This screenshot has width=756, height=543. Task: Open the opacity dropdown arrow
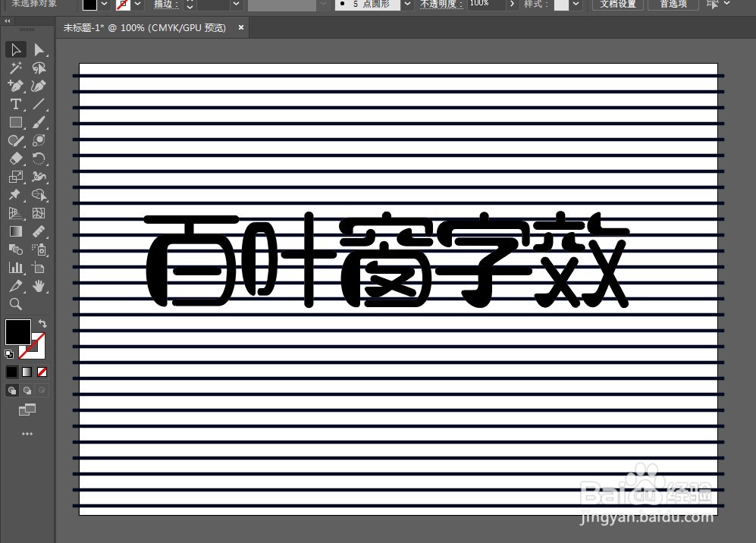tap(511, 5)
